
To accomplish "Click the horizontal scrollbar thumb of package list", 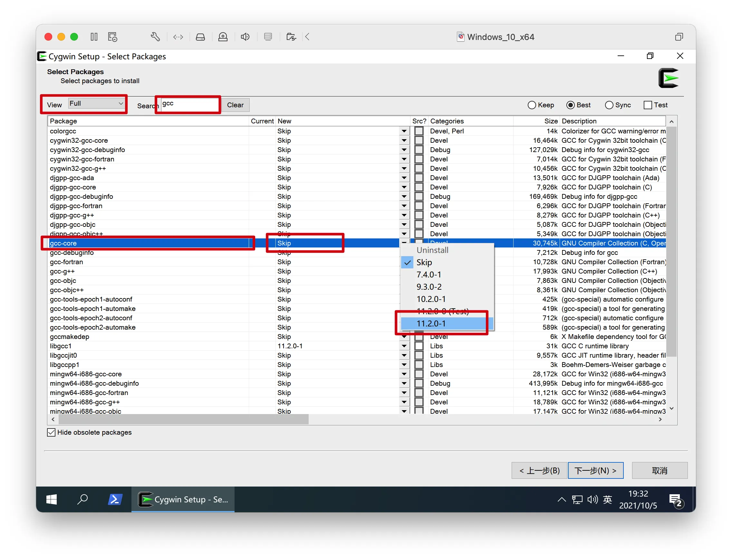I will click(x=183, y=419).
